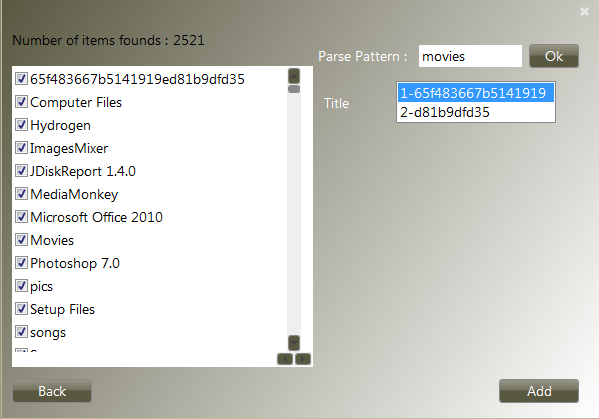Screen dimensions: 599x419
Task: Click the Parse Pattern input field
Action: [x=470, y=56]
